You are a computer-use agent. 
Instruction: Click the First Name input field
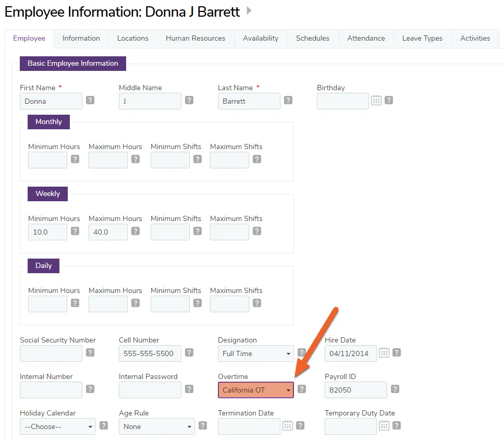[51, 101]
